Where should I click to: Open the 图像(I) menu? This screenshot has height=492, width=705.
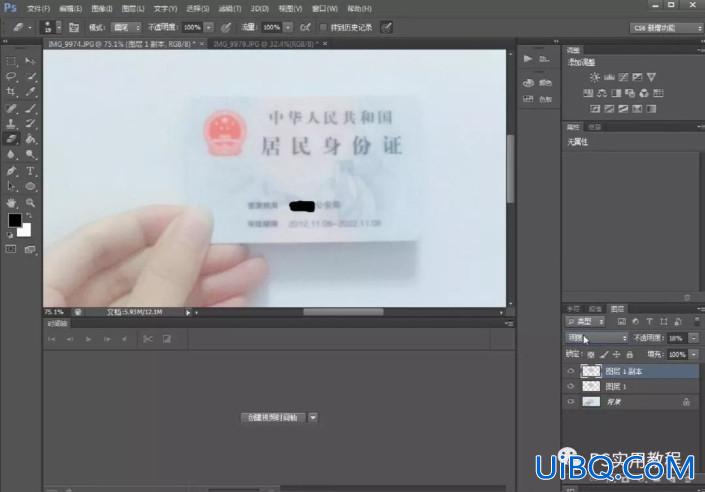point(102,9)
